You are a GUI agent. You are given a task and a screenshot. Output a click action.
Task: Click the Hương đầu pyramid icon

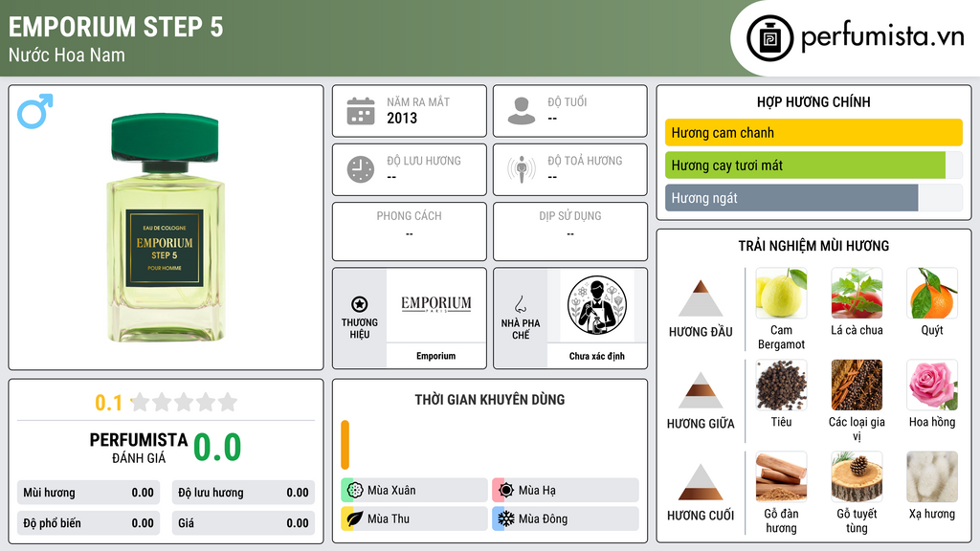(701, 298)
